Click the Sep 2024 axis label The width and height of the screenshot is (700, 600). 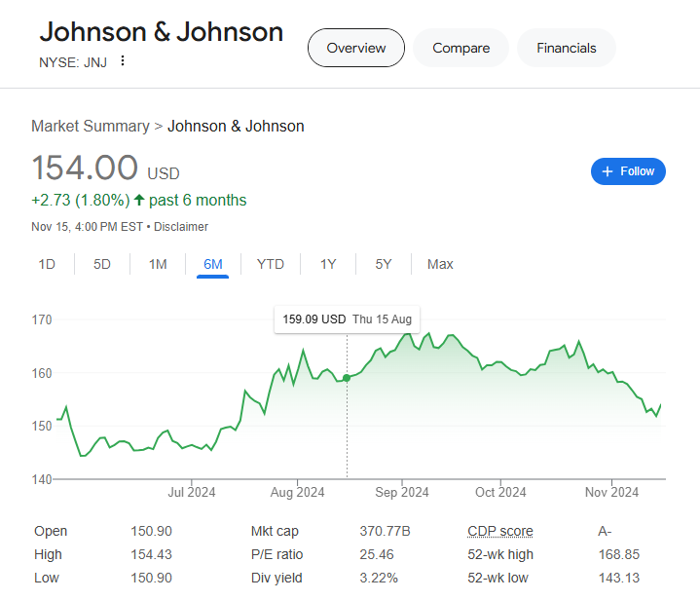(402, 492)
